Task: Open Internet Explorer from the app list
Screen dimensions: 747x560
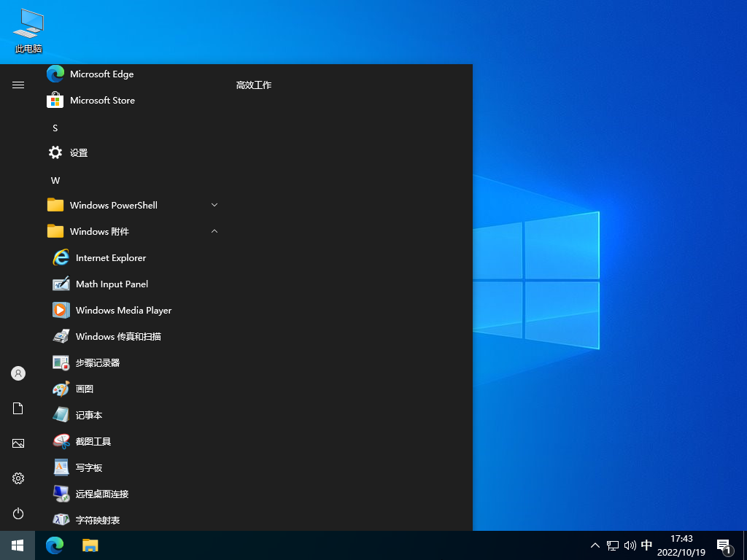Action: (111, 258)
